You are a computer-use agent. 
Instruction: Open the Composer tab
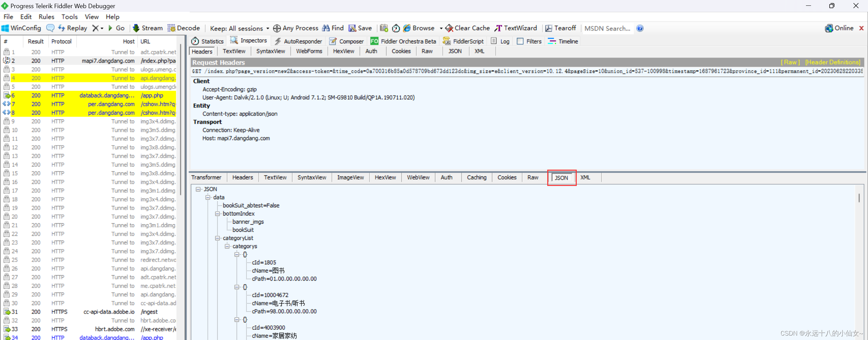(x=347, y=41)
